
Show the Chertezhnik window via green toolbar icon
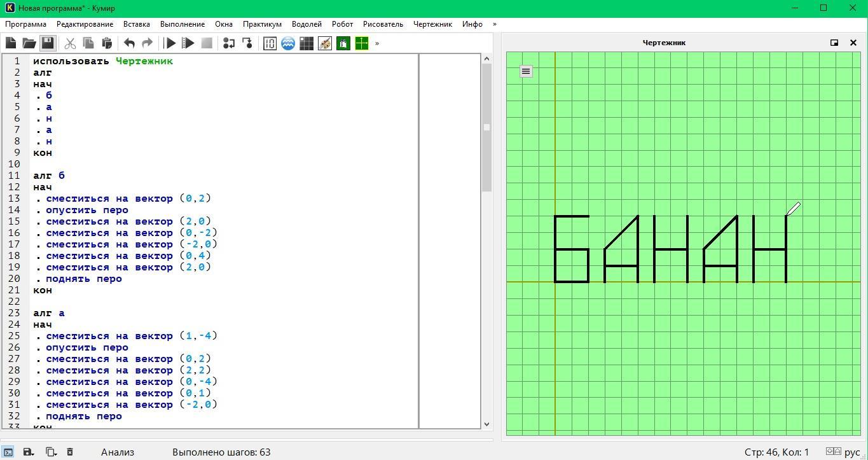362,43
